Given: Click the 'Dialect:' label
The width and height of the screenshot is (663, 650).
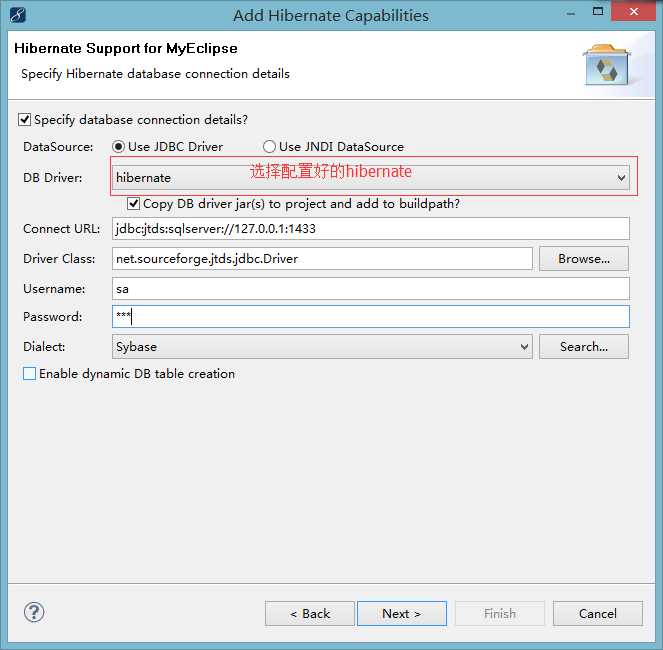Looking at the screenshot, I should (x=44, y=347).
